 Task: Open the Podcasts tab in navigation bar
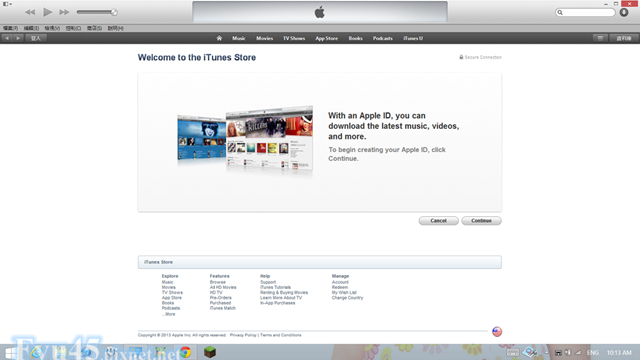(x=382, y=38)
